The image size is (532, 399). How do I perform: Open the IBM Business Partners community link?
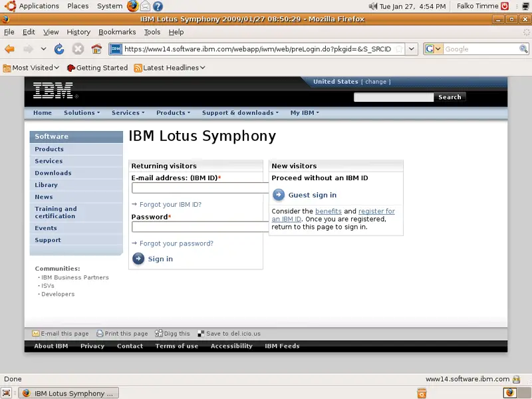tap(75, 277)
